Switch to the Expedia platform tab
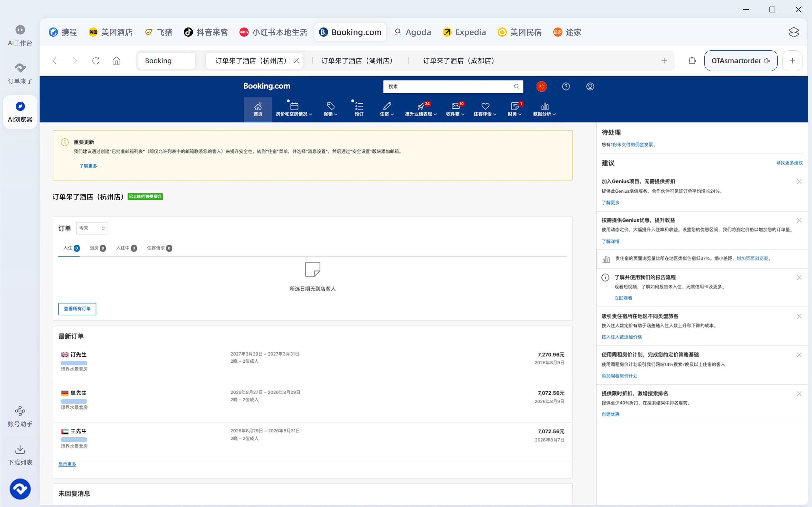 coord(464,32)
